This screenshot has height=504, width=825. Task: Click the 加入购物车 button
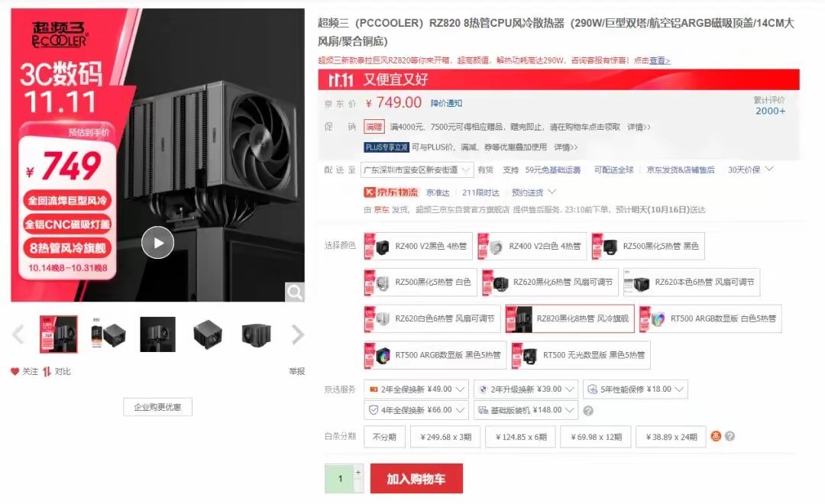pyautogui.click(x=416, y=478)
